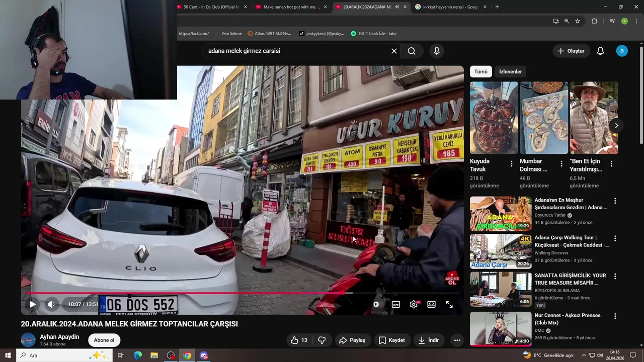The image size is (644, 362).
Task: Open File Explorer from the taskbar
Action: click(x=154, y=355)
